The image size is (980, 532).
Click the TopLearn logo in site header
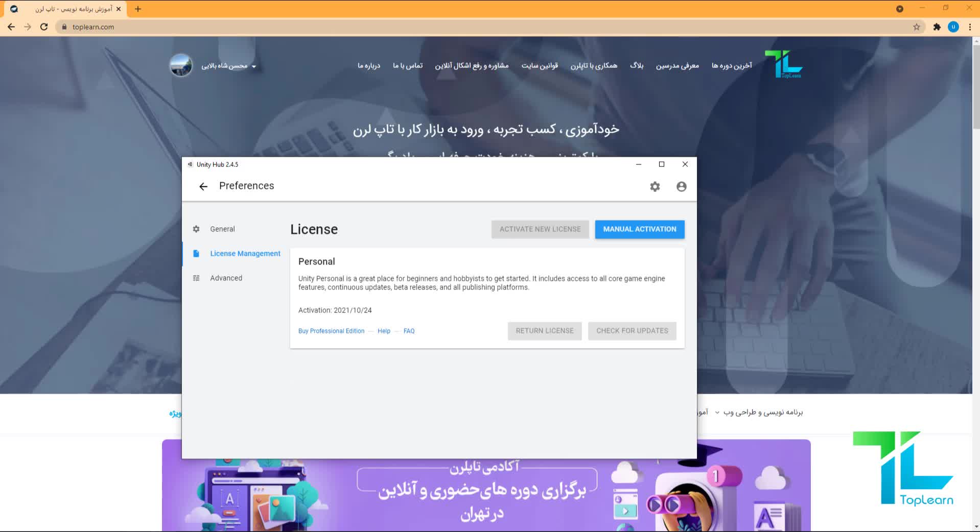tap(783, 64)
